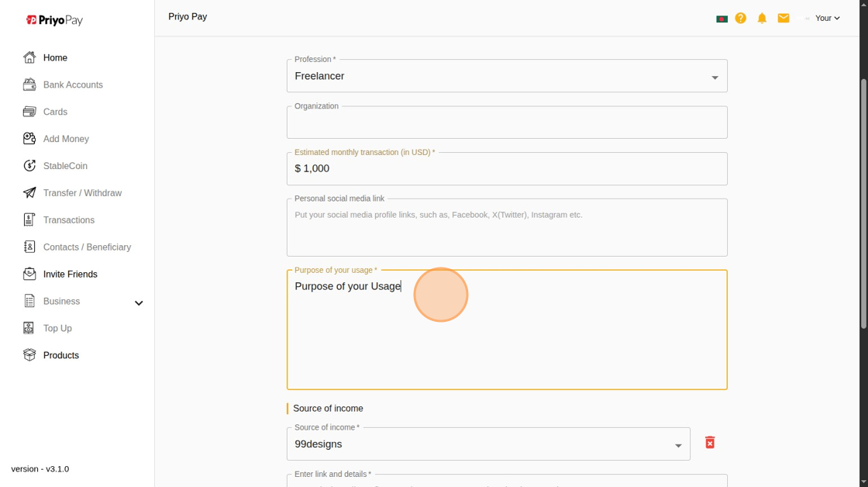This screenshot has height=487, width=868.
Task: Open Contacts / Beneficiary page
Action: click(x=87, y=247)
